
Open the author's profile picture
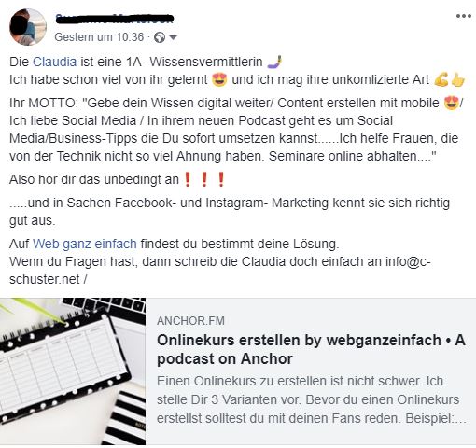28,27
